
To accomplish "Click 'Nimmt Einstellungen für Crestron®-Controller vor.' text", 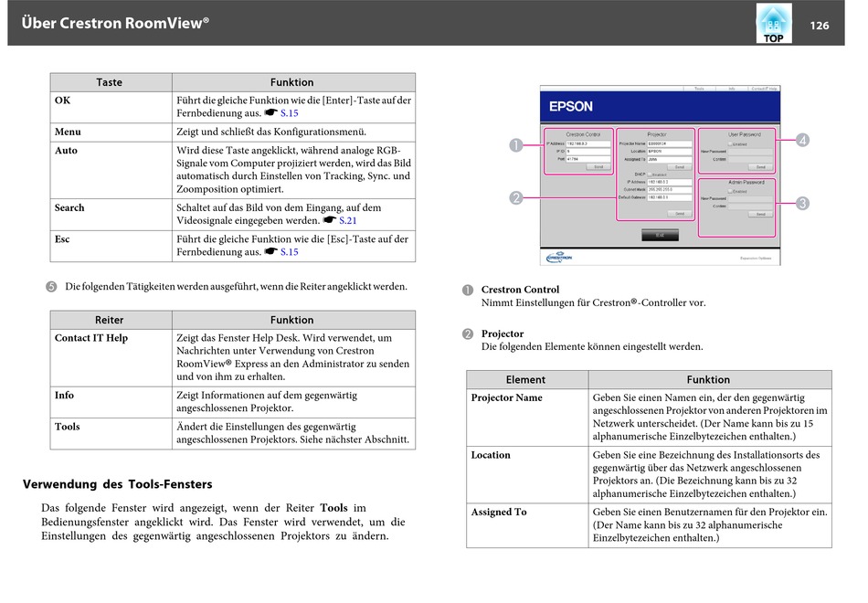I will tap(593, 303).
